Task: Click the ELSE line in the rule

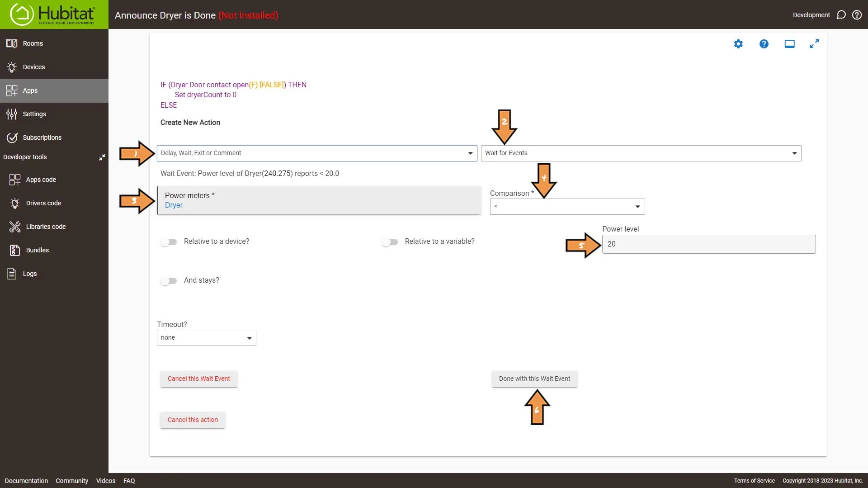Action: (169, 105)
